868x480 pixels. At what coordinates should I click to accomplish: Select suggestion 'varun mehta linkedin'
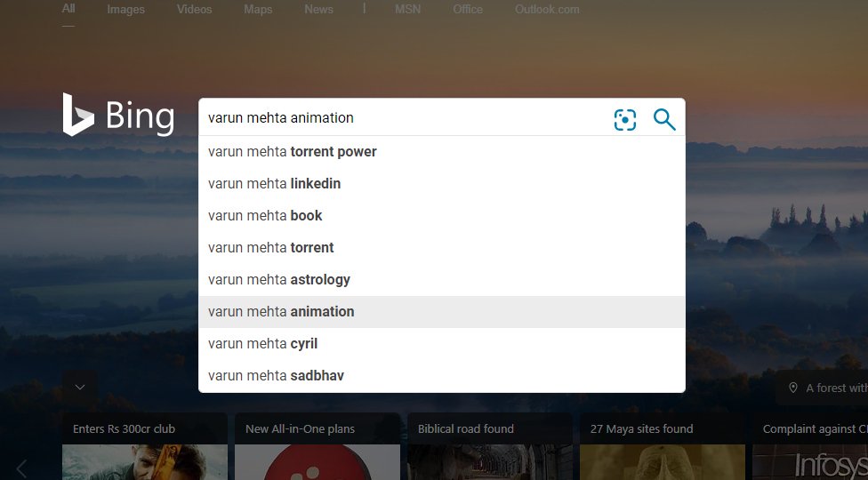click(x=442, y=184)
